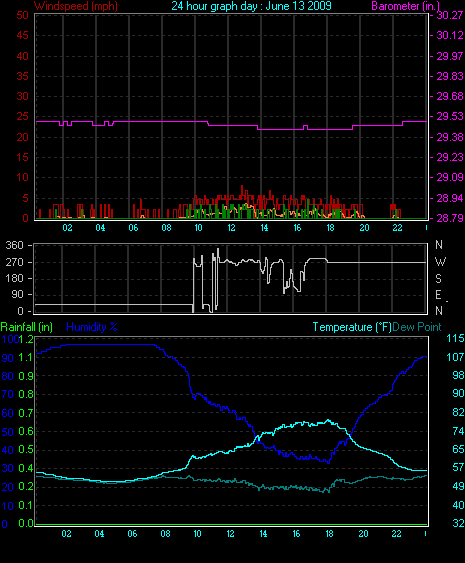This screenshot has width=465, height=563.
Task: Select barometer value 29.53
Action: [x=449, y=116]
